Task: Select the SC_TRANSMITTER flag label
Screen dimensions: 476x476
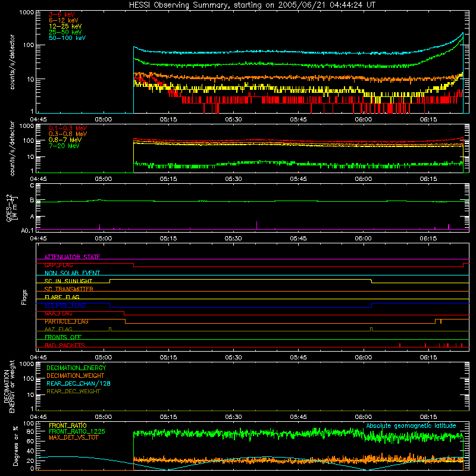Action: [68, 289]
